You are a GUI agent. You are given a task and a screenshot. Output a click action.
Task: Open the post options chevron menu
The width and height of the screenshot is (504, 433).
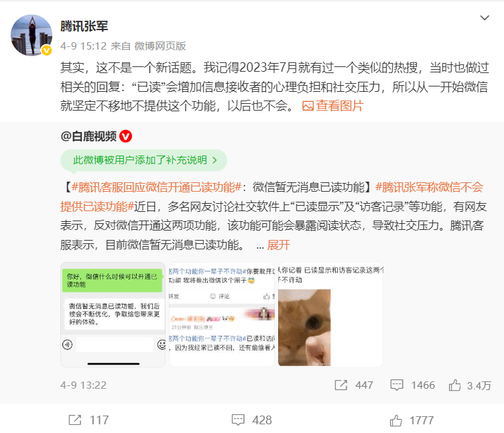[x=485, y=17]
